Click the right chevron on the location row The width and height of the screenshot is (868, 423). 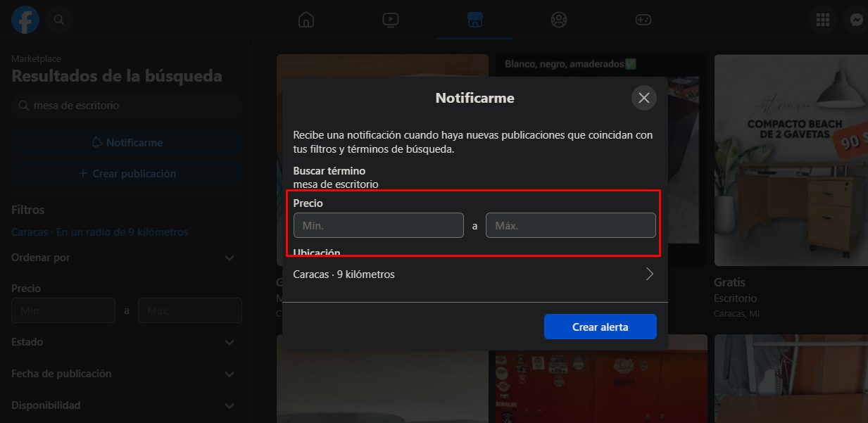point(649,274)
